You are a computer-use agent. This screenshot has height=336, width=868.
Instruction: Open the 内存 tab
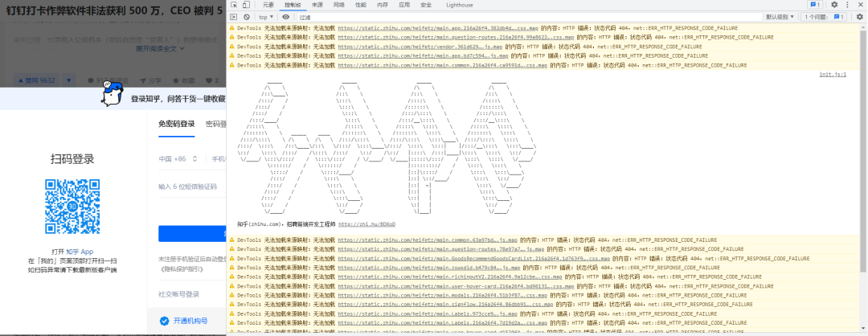point(383,5)
